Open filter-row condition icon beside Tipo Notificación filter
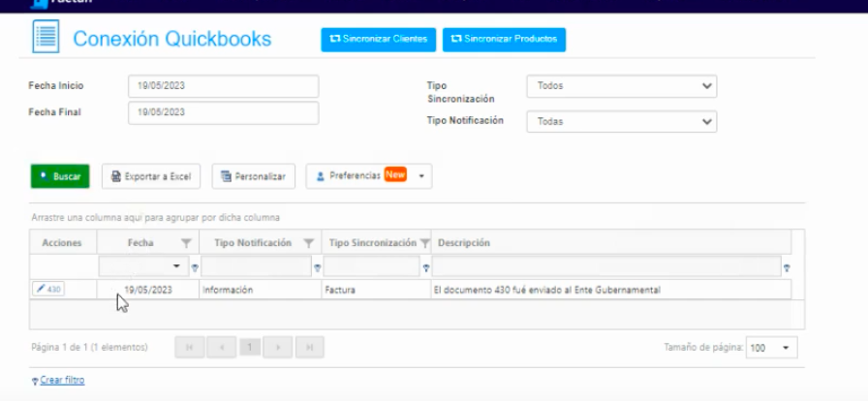 tap(317, 268)
